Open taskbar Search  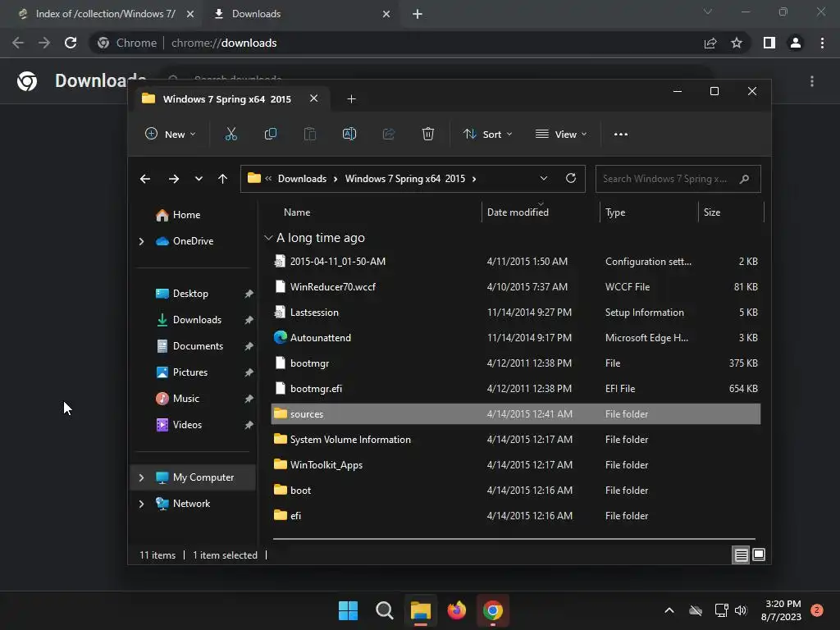point(384,610)
